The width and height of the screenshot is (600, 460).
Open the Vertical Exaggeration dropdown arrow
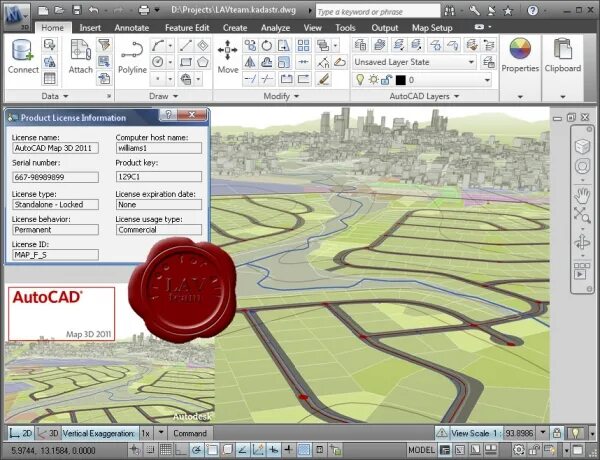pos(161,433)
